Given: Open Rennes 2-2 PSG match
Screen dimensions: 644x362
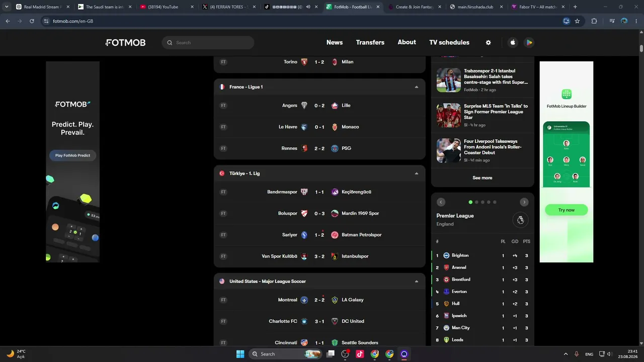Looking at the screenshot, I should (x=319, y=148).
